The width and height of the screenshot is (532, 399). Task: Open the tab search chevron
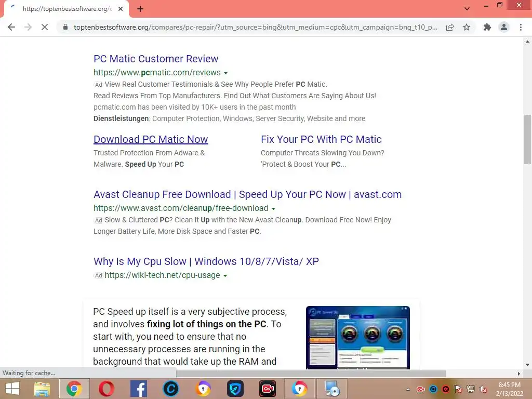coord(467,9)
